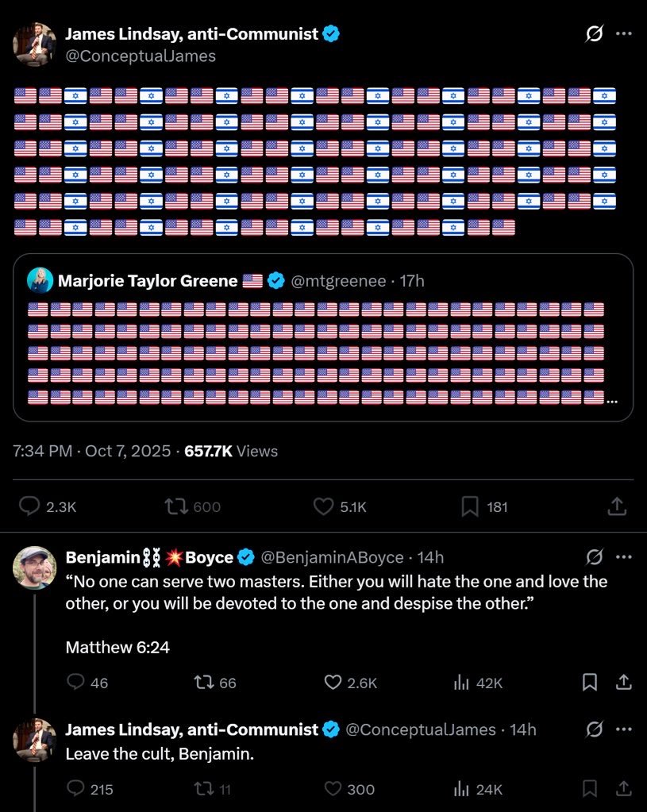Reply to Benjamin Boyce's comment
The width and height of the screenshot is (647, 812).
[x=76, y=683]
